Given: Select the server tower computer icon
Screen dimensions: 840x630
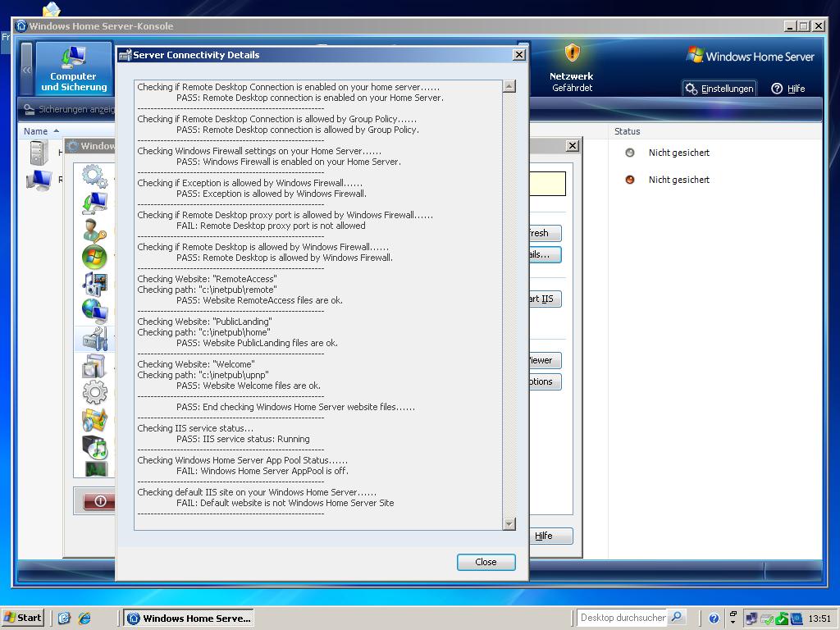Looking at the screenshot, I should pos(39,153).
